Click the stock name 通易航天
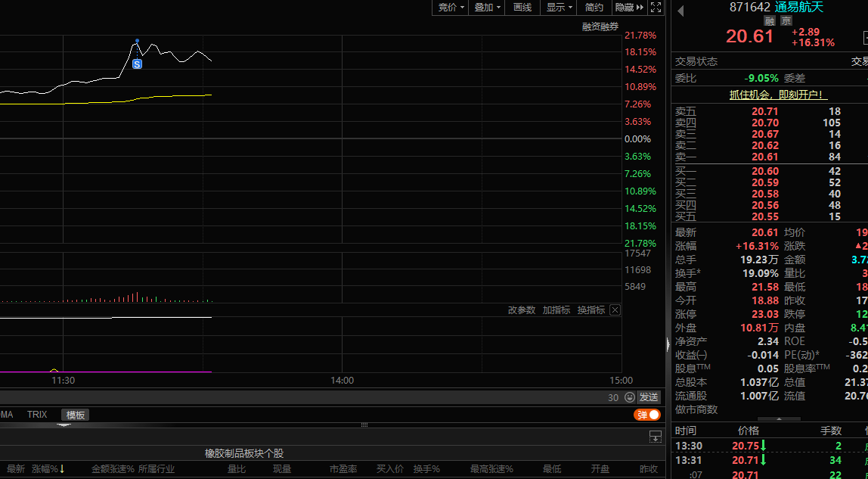This screenshot has height=479, width=868. 798,7
